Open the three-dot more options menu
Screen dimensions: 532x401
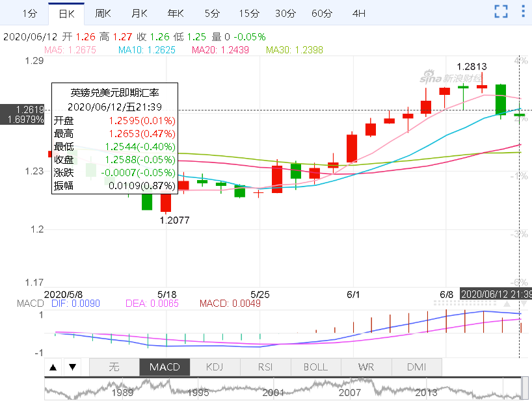(x=523, y=11)
